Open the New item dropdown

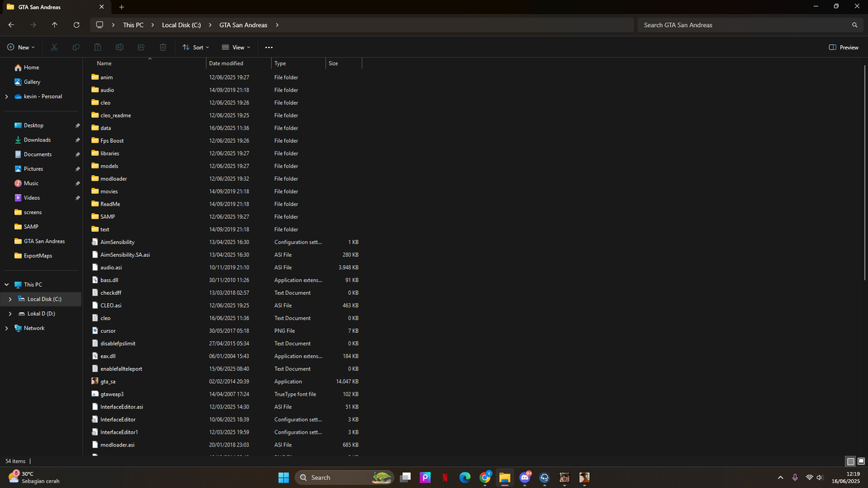tap(21, 47)
